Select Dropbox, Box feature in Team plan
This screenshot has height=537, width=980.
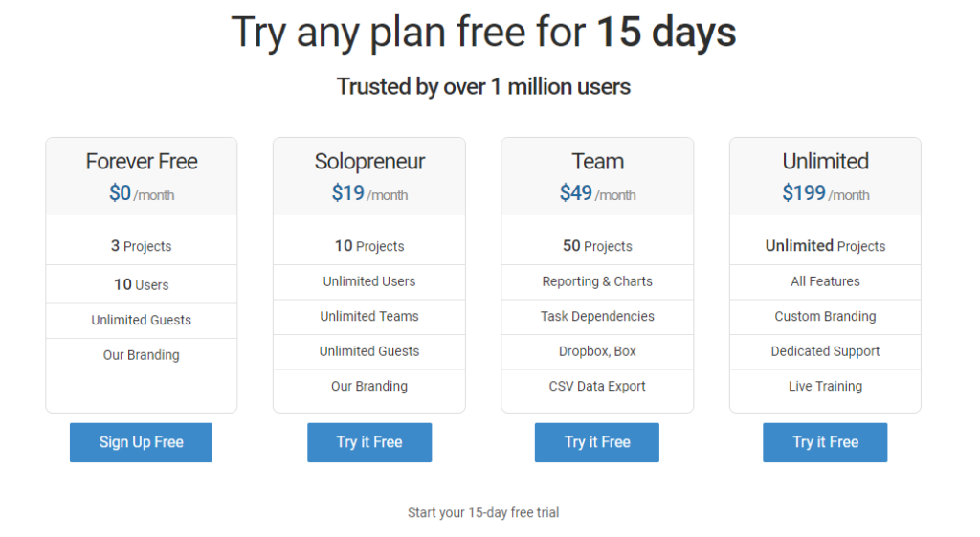597,351
